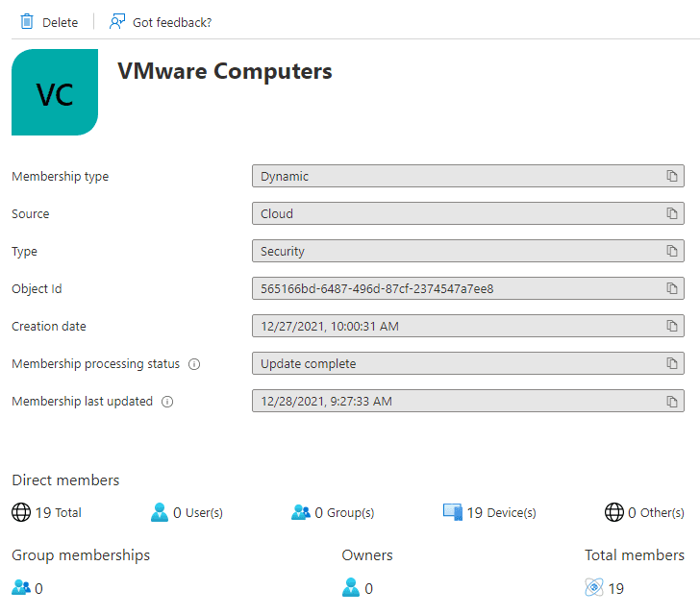
Task: Click the Direct members heading
Action: 65,480
